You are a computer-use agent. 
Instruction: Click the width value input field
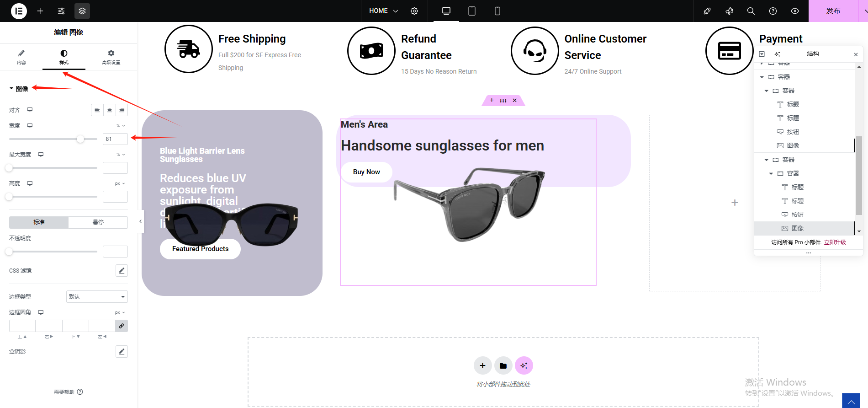coord(115,139)
